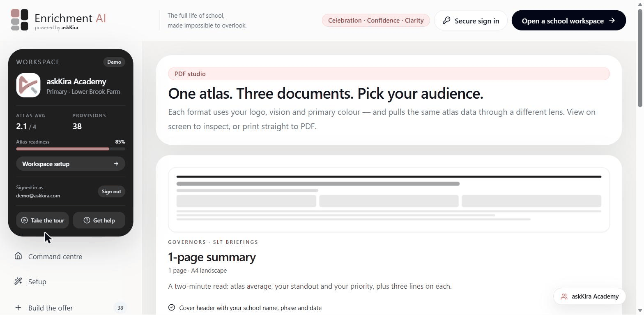The width and height of the screenshot is (644, 315).
Task: Click the question mark icon in Get help
Action: tap(87, 220)
